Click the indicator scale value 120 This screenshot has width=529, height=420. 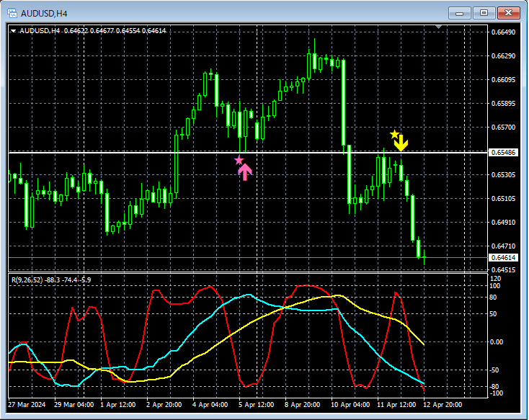pyautogui.click(x=495, y=279)
